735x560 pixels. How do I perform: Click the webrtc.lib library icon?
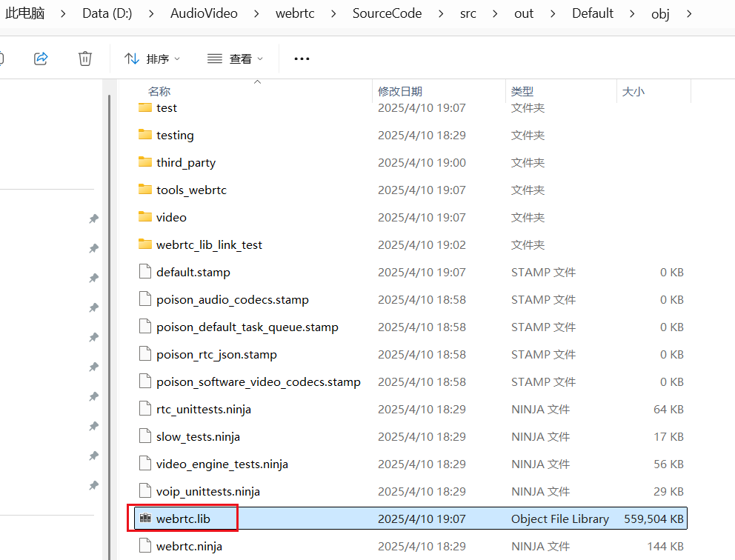tap(146, 518)
